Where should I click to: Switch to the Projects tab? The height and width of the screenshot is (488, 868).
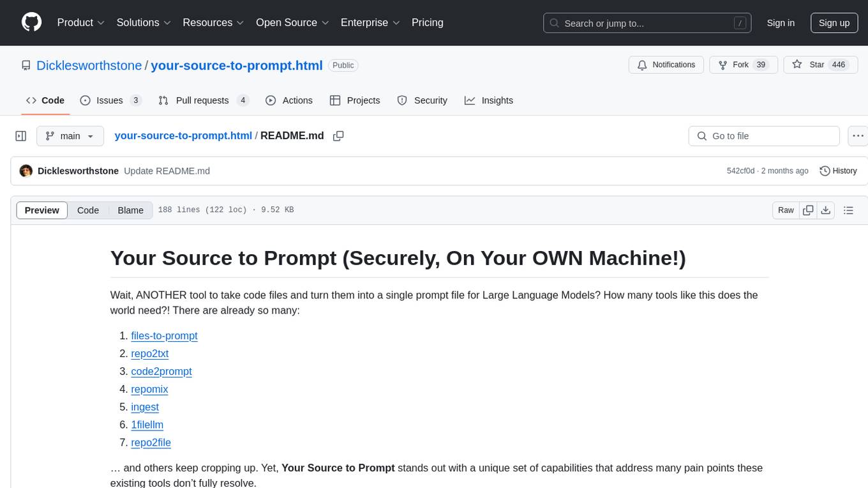(x=355, y=100)
